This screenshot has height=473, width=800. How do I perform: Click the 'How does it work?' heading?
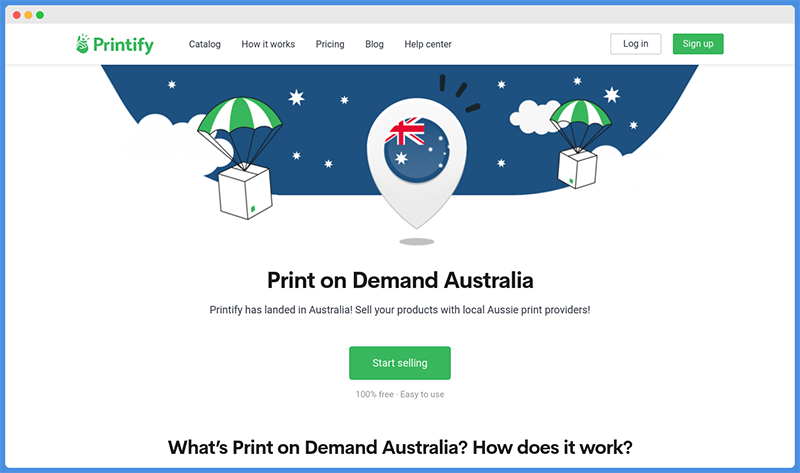click(x=553, y=447)
